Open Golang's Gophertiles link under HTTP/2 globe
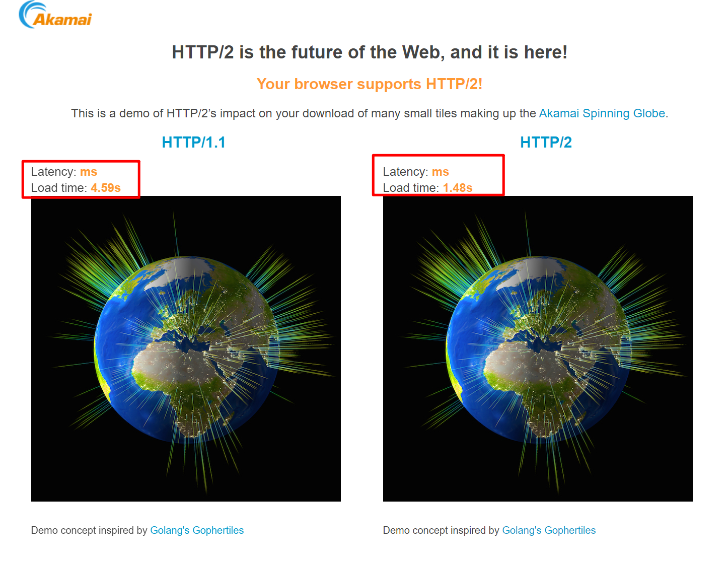Screen dimensions: 728x562 [x=549, y=530]
